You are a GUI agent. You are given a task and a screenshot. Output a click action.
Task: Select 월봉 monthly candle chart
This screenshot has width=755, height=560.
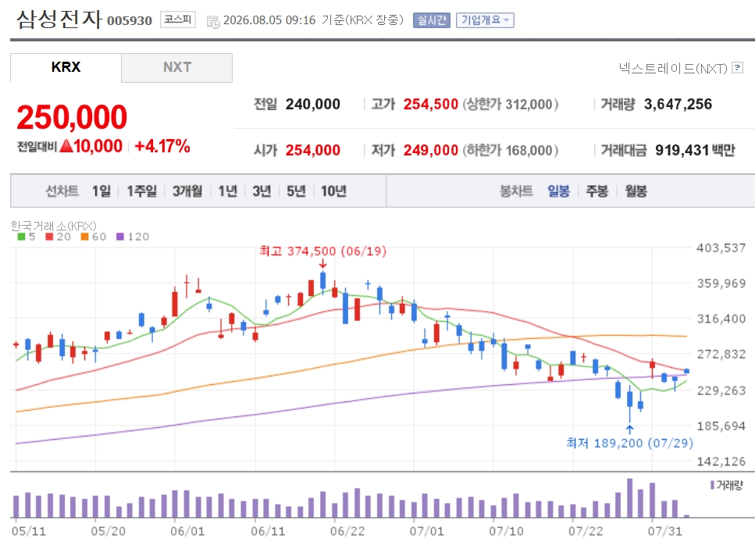(x=636, y=191)
